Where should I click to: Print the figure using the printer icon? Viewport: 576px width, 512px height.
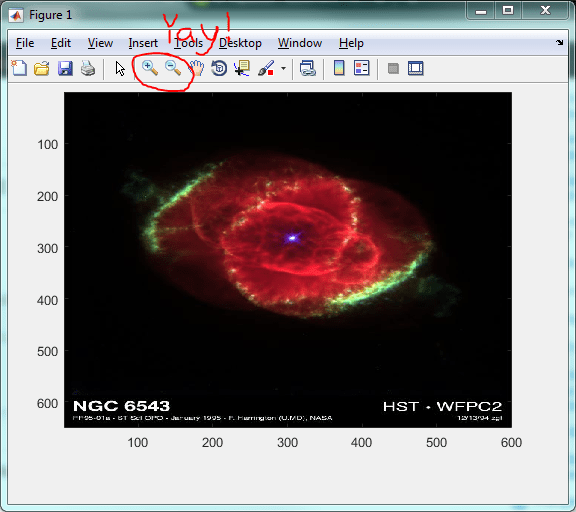pyautogui.click(x=88, y=68)
